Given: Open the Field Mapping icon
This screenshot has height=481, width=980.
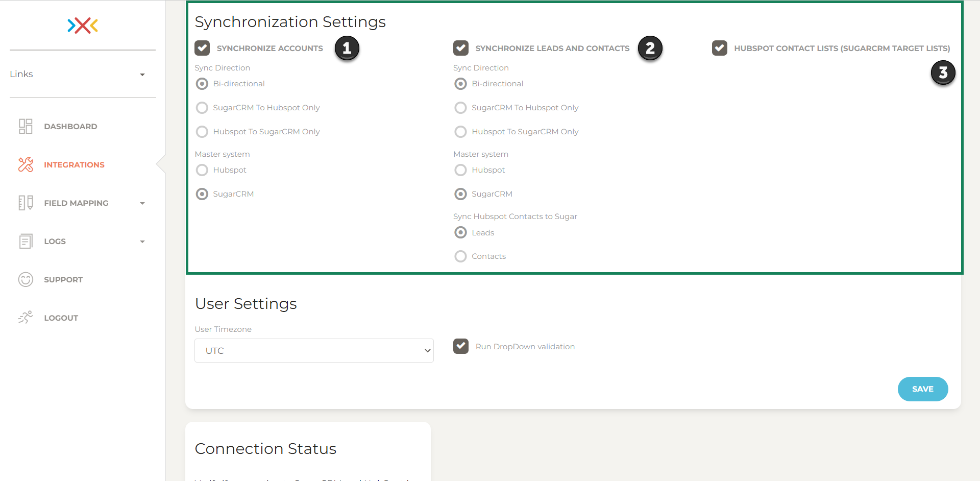Looking at the screenshot, I should point(26,203).
